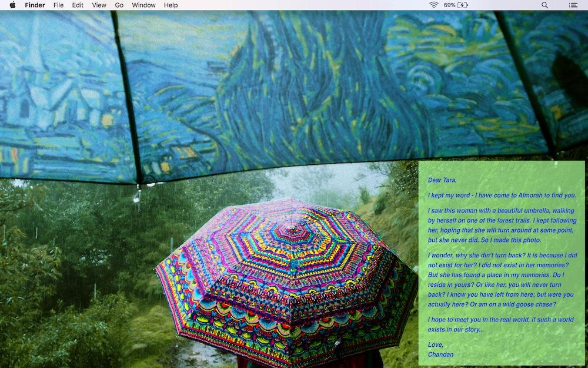
Task: Open the Window menu
Action: click(x=143, y=5)
